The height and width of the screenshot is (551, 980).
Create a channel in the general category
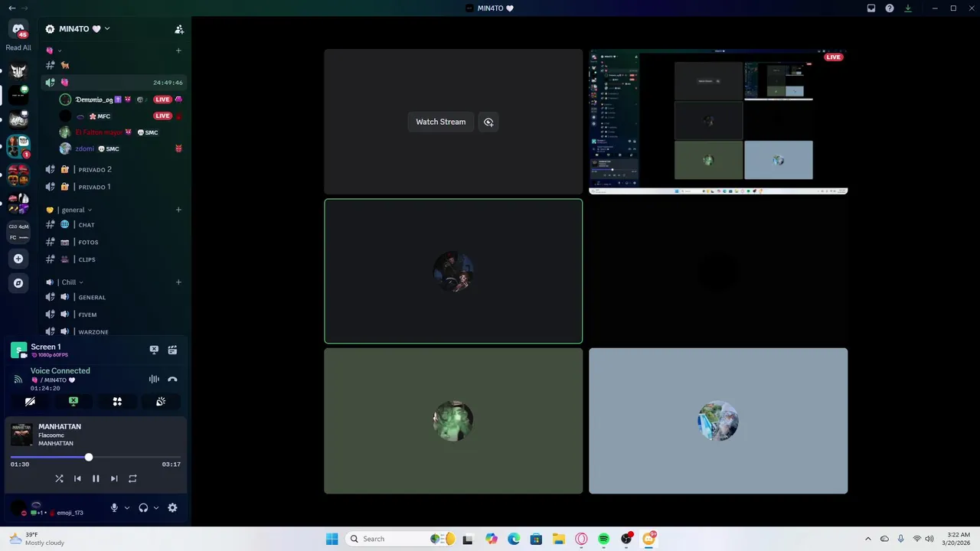pyautogui.click(x=178, y=210)
